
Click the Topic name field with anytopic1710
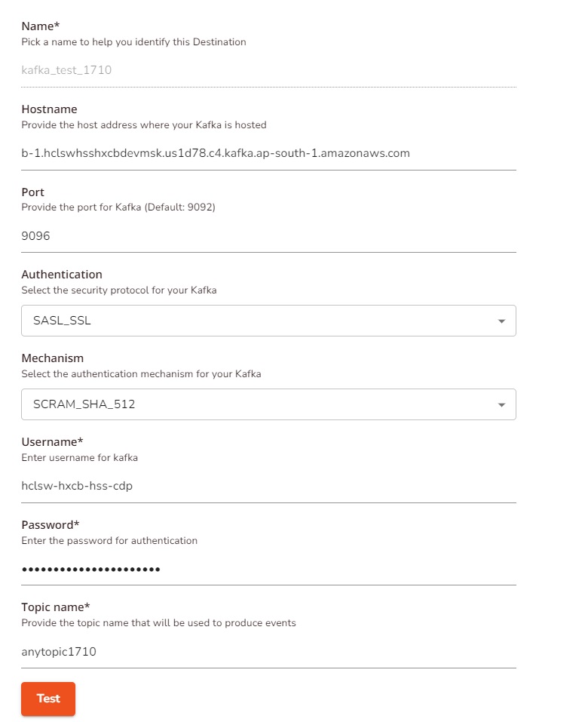click(x=268, y=652)
